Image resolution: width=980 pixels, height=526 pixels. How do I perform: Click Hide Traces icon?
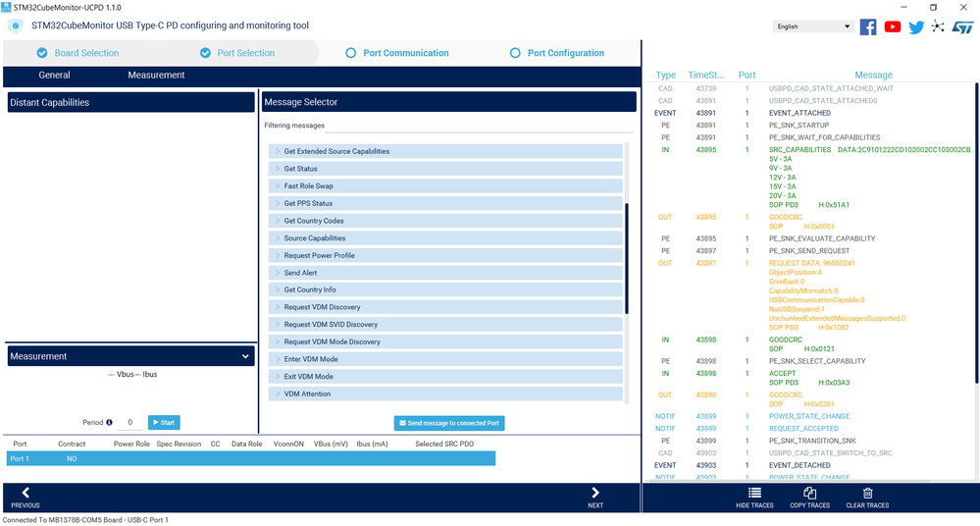pyautogui.click(x=754, y=493)
